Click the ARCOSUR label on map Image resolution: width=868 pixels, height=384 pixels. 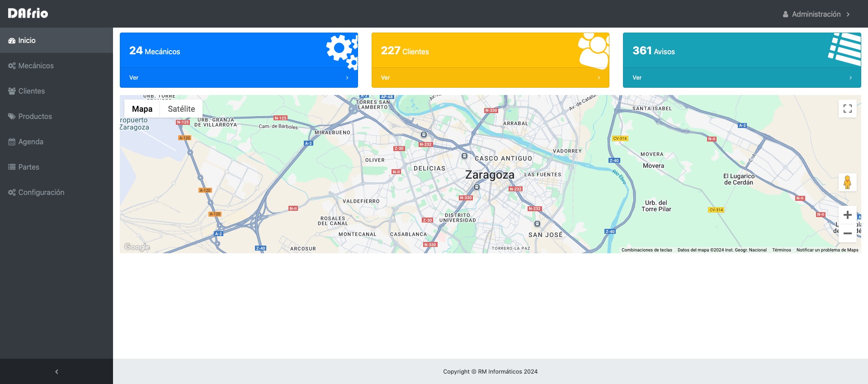pyautogui.click(x=303, y=249)
